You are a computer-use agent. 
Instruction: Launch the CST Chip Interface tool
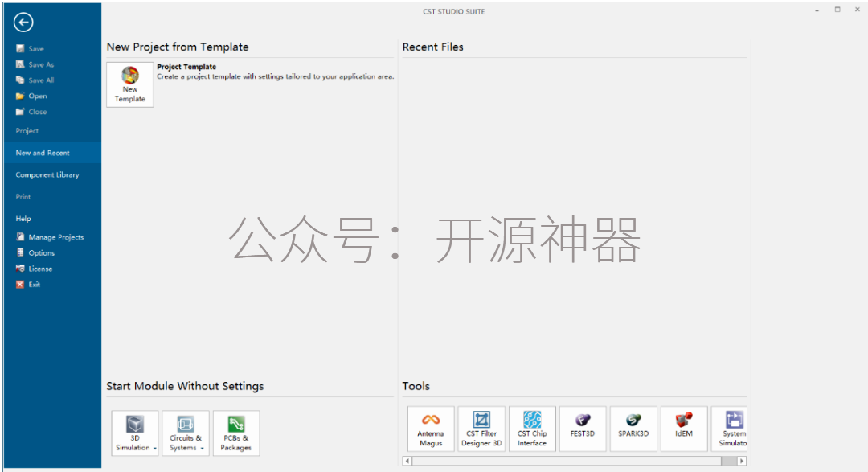[532, 429]
